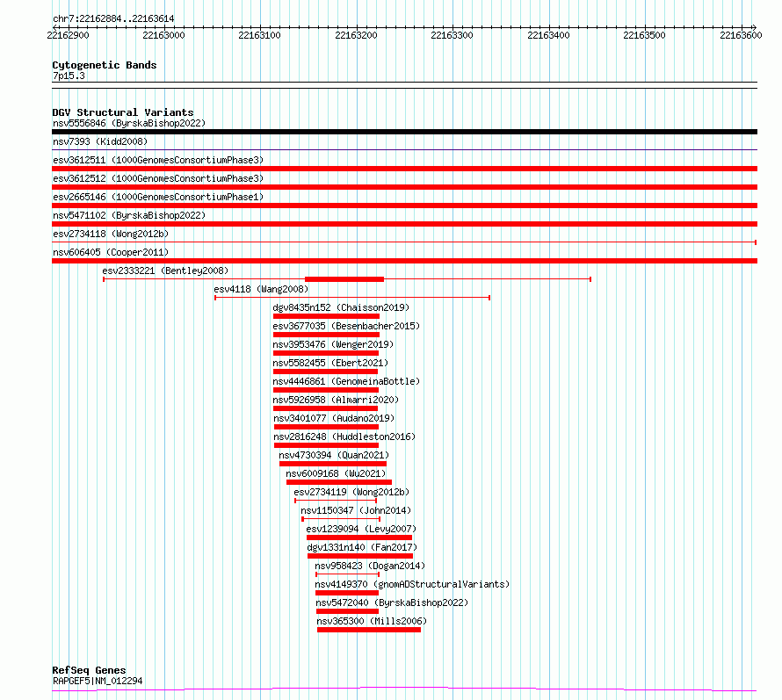Select esv2734119 (Wong2012b) variant label

point(351,492)
